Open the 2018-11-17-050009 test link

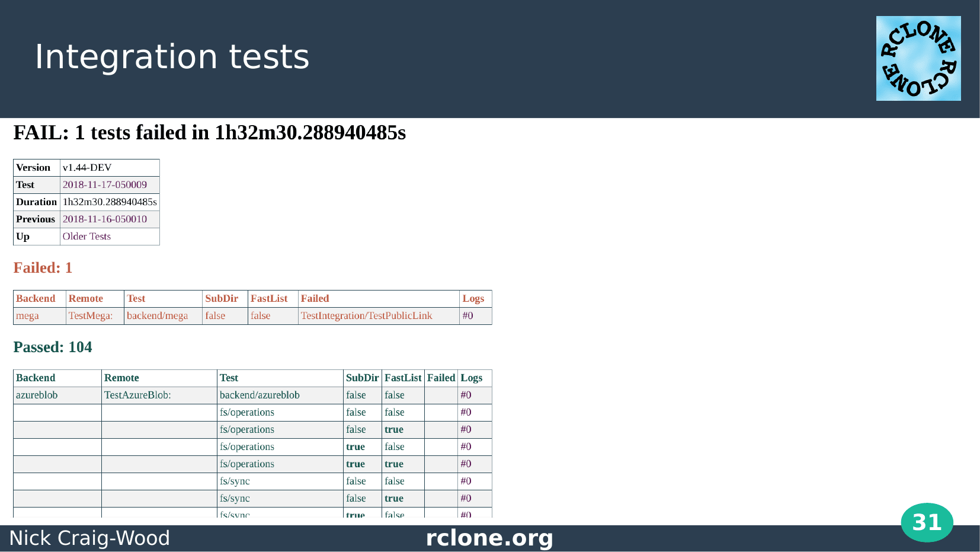click(105, 185)
